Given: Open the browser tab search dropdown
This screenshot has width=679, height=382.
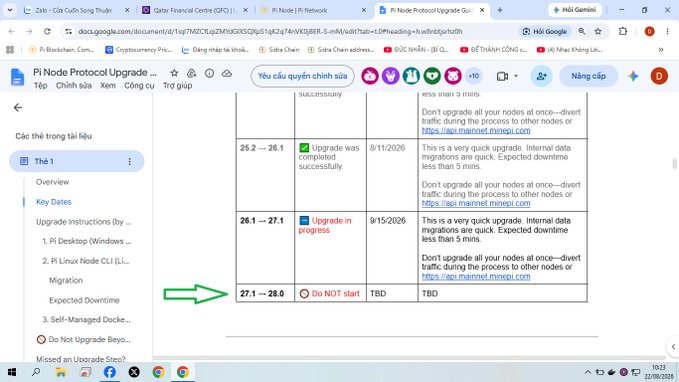Looking at the screenshot, I should [x=10, y=10].
